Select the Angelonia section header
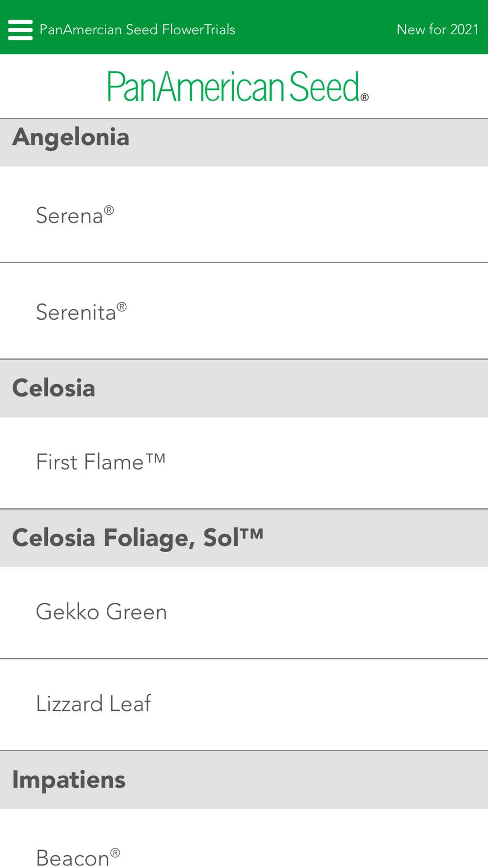The height and width of the screenshot is (868, 488). (x=71, y=138)
